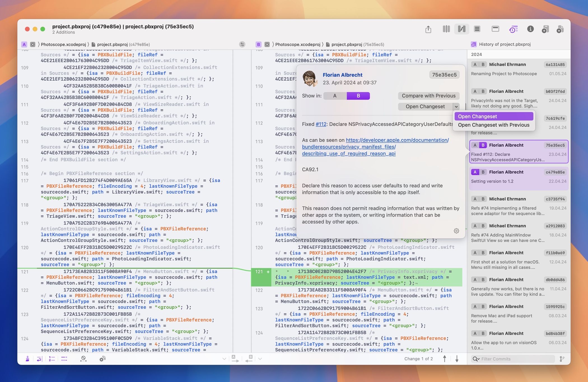The image size is (588, 382).
Task: Assign commit c3735f94 to side B
Action: (x=483, y=199)
